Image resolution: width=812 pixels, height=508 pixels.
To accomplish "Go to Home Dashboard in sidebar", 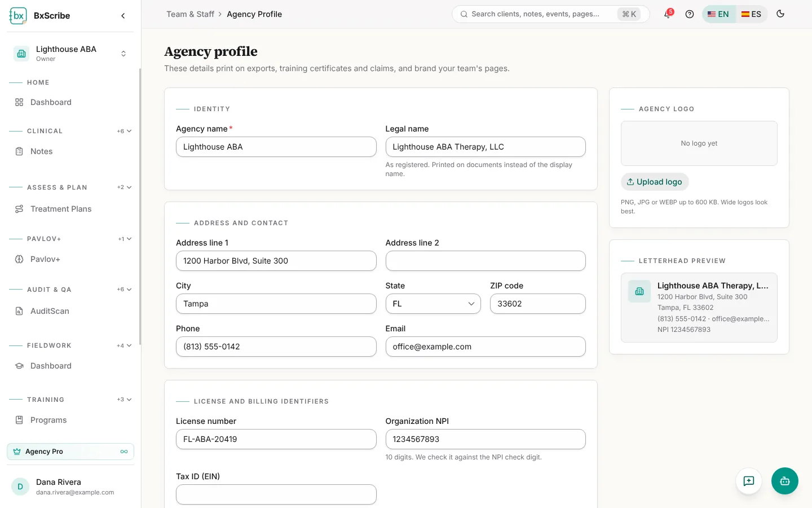I will coord(70,102).
